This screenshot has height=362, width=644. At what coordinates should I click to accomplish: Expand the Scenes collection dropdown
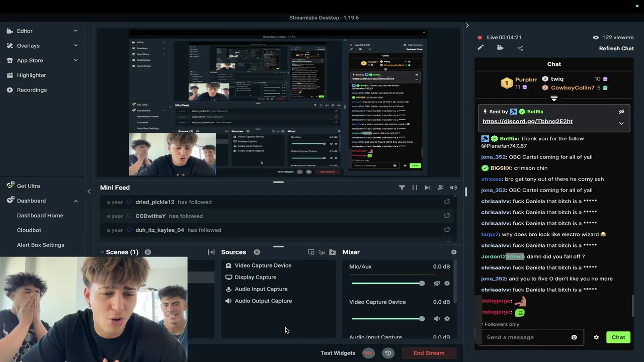pyautogui.click(x=102, y=252)
